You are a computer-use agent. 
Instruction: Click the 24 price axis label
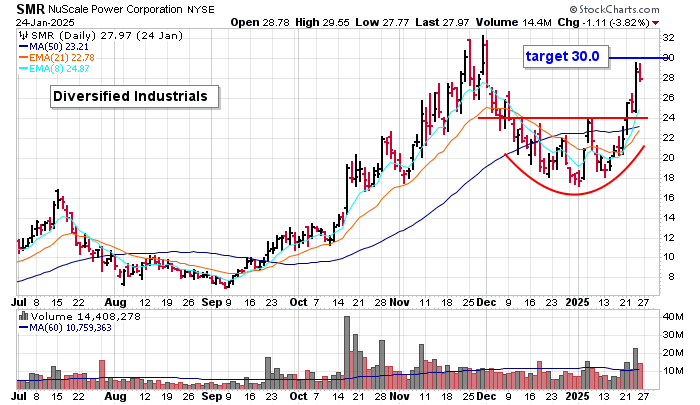click(668, 118)
